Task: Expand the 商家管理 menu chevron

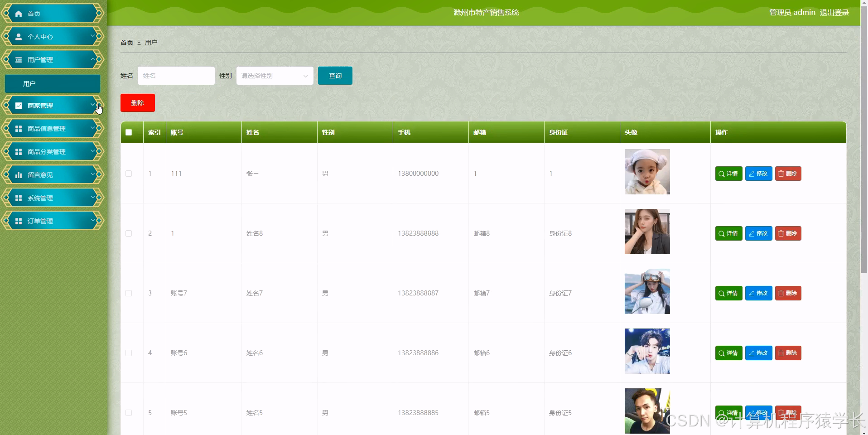Action: (93, 105)
